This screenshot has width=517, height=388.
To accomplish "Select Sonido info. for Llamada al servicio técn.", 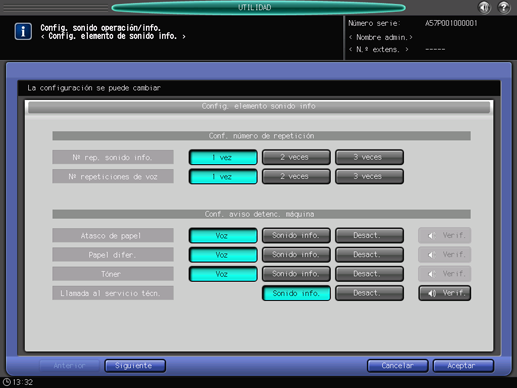I will coord(296,293).
